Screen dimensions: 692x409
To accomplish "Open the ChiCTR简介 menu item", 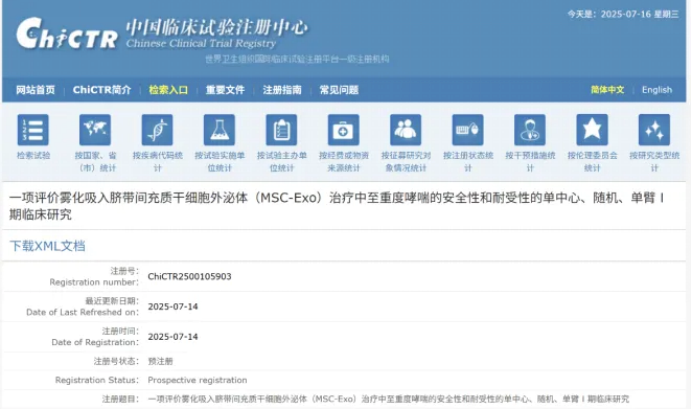I will tap(102, 90).
